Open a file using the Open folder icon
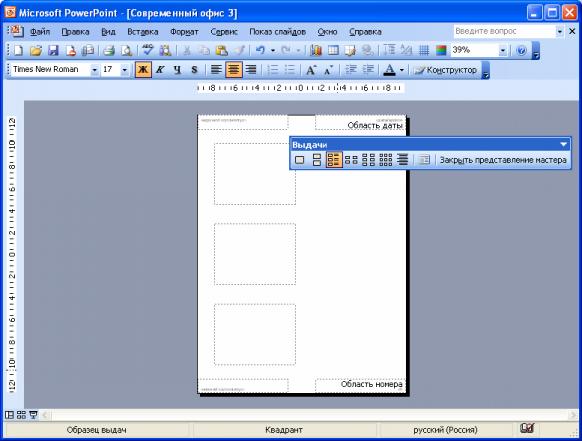Viewport: 582px width, 441px height. tap(36, 50)
